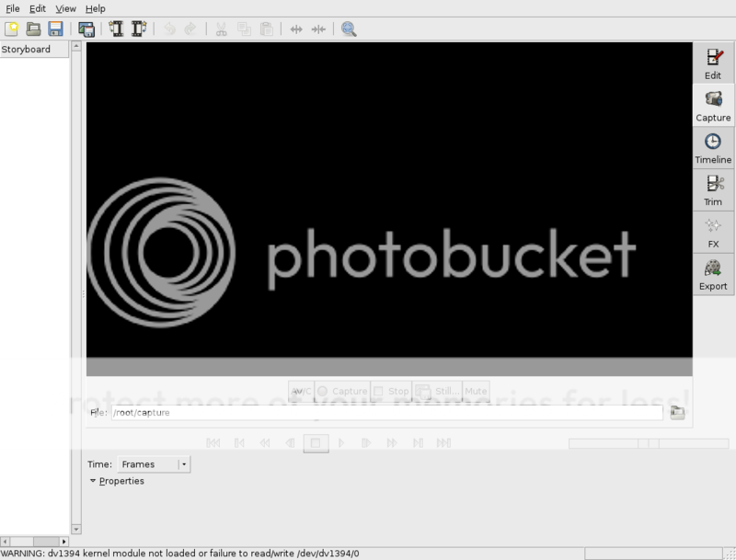The width and height of the screenshot is (736, 560).
Task: Toggle the Mute button
Action: 476,391
